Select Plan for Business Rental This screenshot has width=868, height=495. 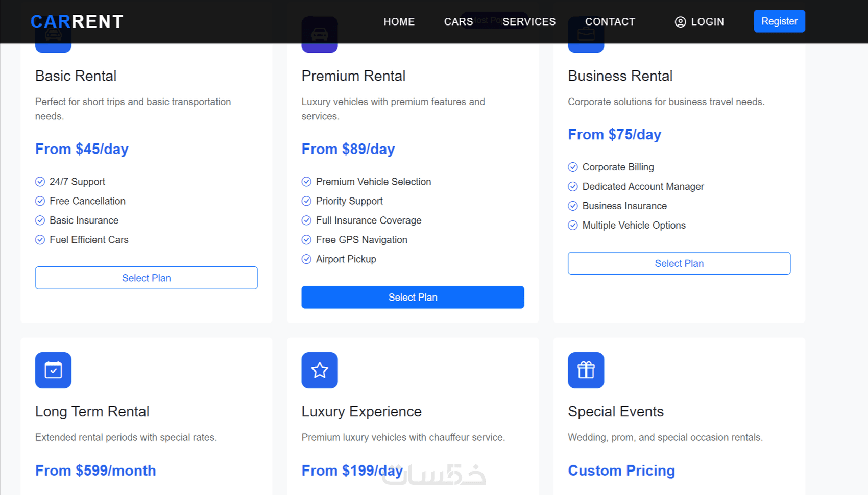click(679, 263)
